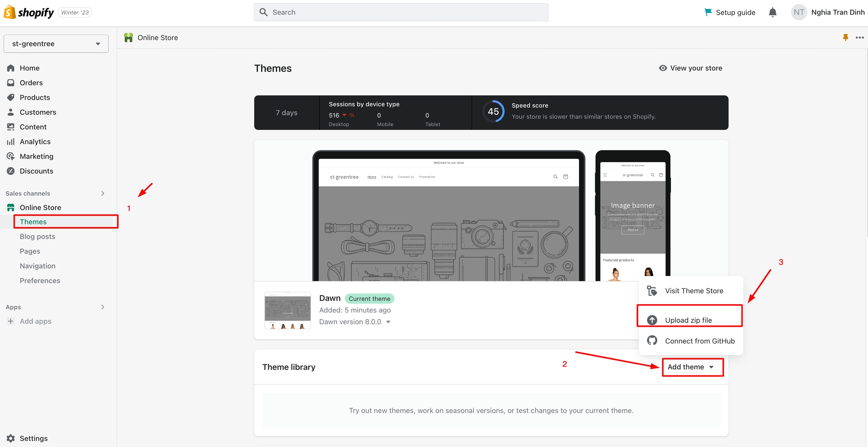Open the st-greentree store selector dropdown
Screen dimensions: 868x447
coord(56,44)
